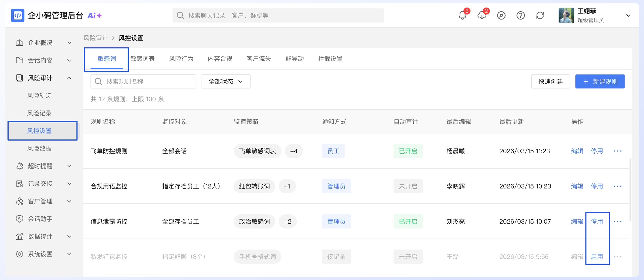644x280 pixels.
Task: Open 风险数据 submenu item
Action: pyautogui.click(x=39, y=149)
